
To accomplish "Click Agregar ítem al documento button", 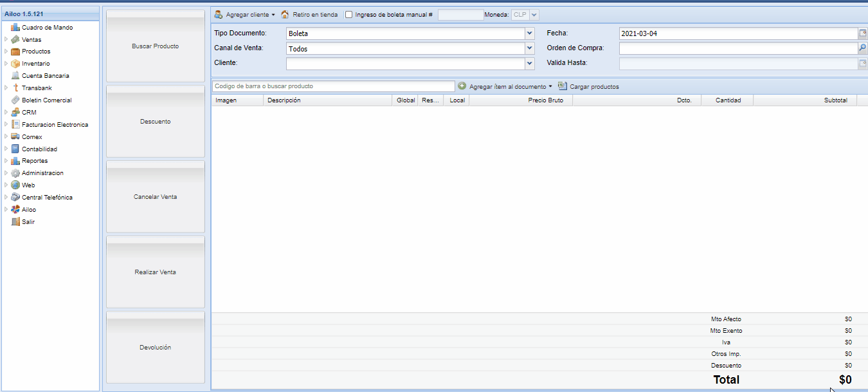I will (504, 86).
